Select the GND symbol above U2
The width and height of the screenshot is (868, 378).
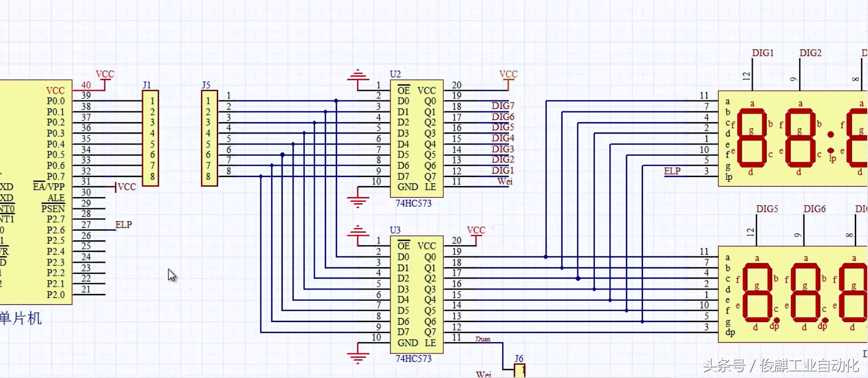(x=358, y=75)
